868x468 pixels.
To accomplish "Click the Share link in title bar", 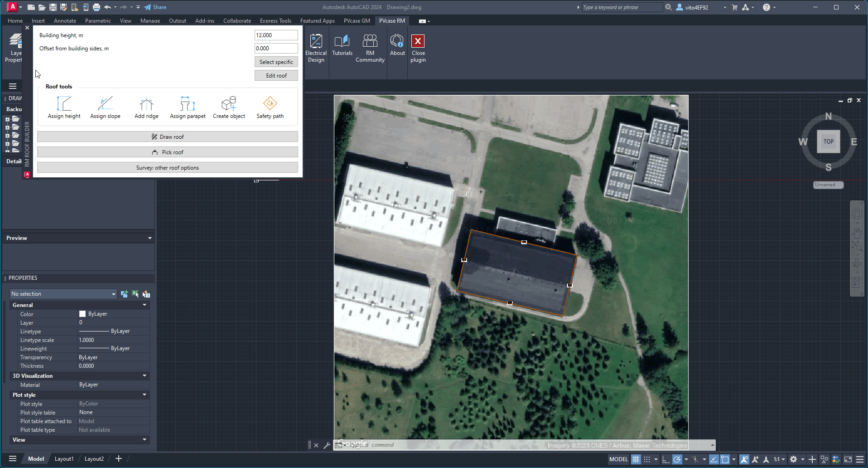I will point(155,7).
